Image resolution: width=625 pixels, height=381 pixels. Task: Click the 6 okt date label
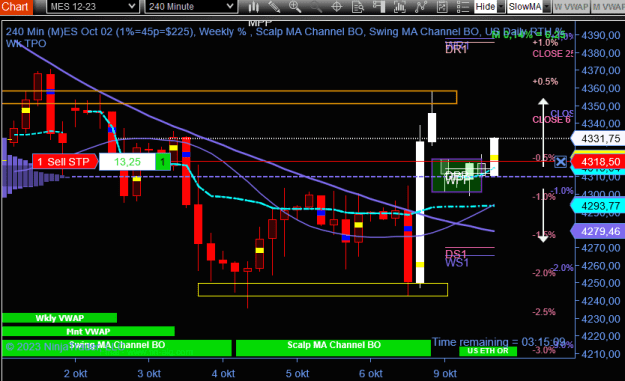click(x=371, y=373)
